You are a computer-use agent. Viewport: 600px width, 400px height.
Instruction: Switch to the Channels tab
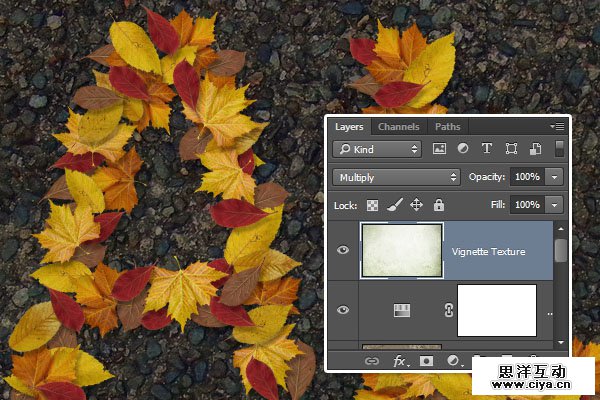pyautogui.click(x=398, y=127)
